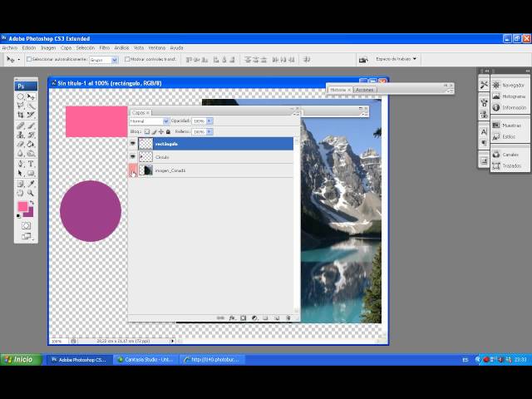The height and width of the screenshot is (399, 532).
Task: Select the Rectangle shape tool
Action: (x=31, y=173)
